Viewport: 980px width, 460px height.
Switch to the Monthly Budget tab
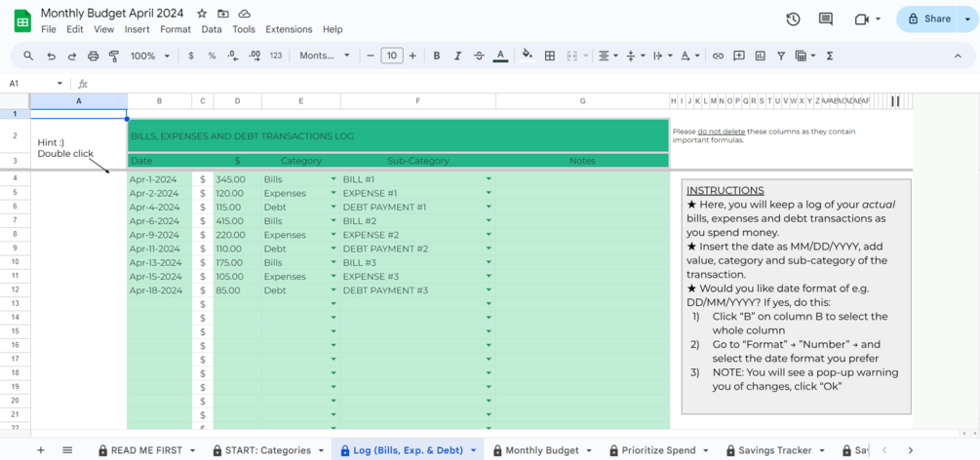[x=541, y=450]
